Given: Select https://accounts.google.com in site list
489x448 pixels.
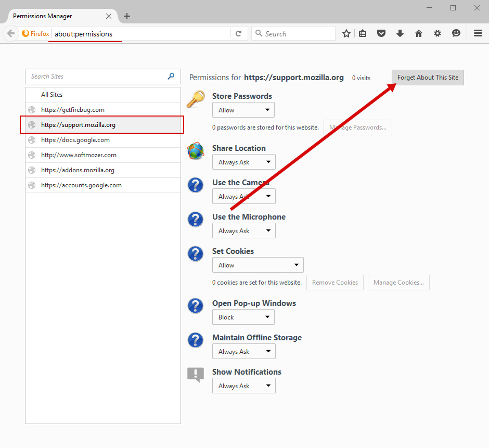Looking at the screenshot, I should point(103,185).
